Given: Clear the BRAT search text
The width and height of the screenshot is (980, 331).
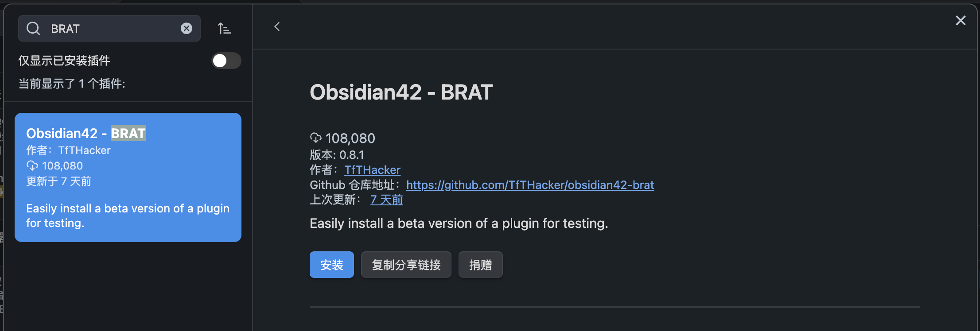Looking at the screenshot, I should point(187,28).
